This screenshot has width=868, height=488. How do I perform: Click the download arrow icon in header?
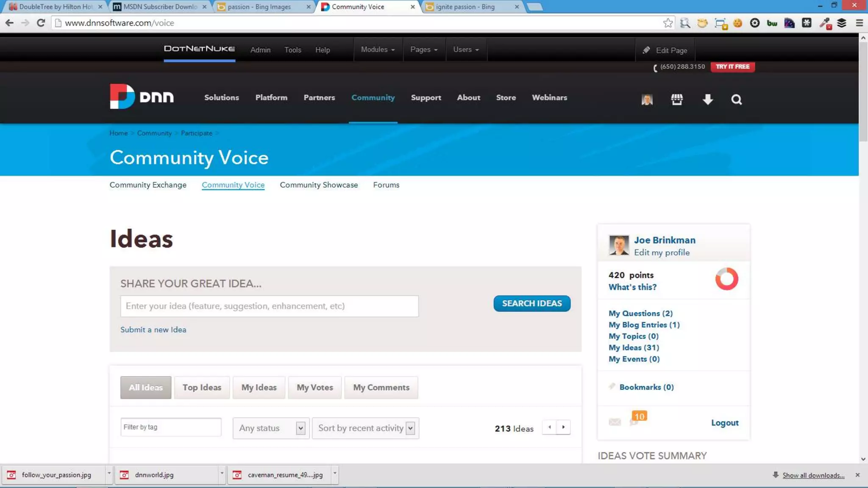(x=707, y=100)
